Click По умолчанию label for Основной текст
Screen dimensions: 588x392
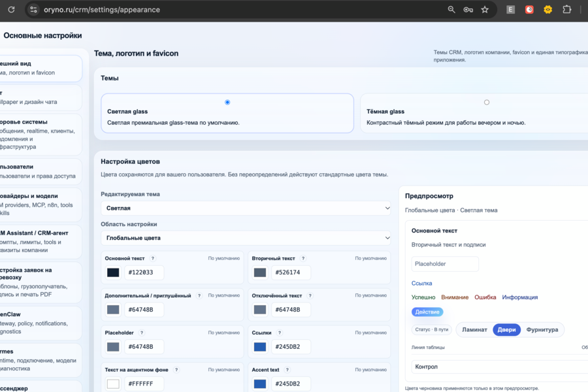point(224,258)
